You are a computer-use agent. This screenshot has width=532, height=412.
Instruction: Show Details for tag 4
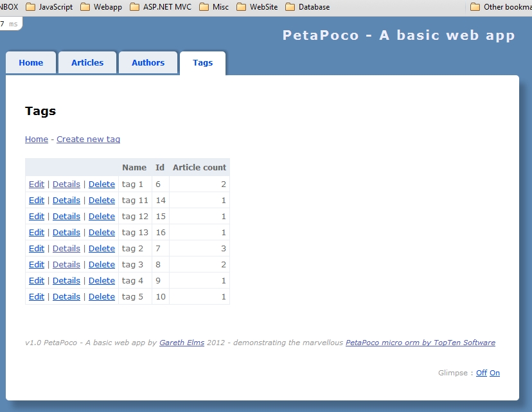[66, 281]
